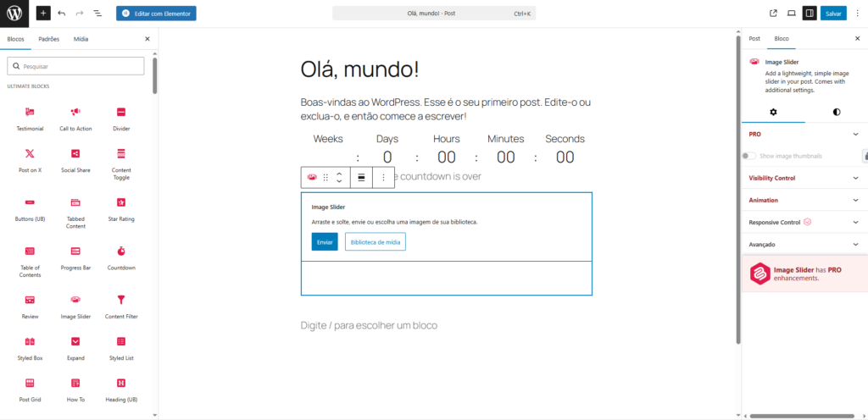Click the Enviar upload button

(x=325, y=241)
